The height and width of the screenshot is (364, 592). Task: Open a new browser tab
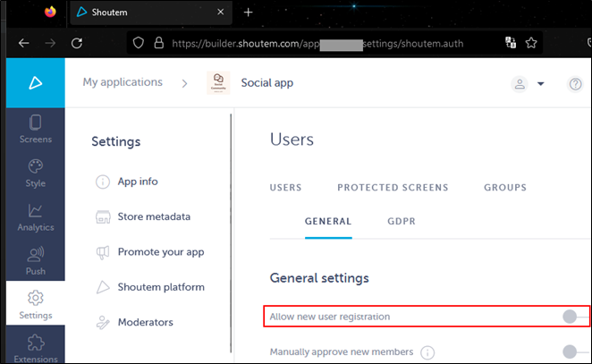click(x=248, y=13)
